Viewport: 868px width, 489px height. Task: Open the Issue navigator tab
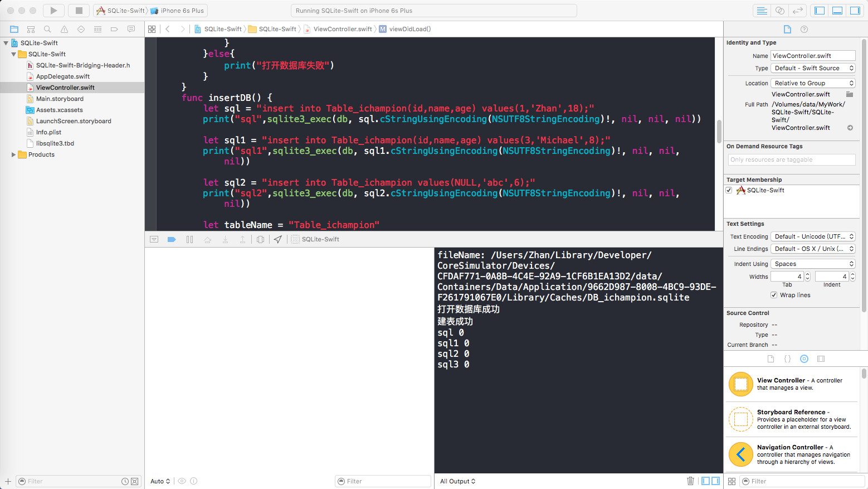coord(64,29)
